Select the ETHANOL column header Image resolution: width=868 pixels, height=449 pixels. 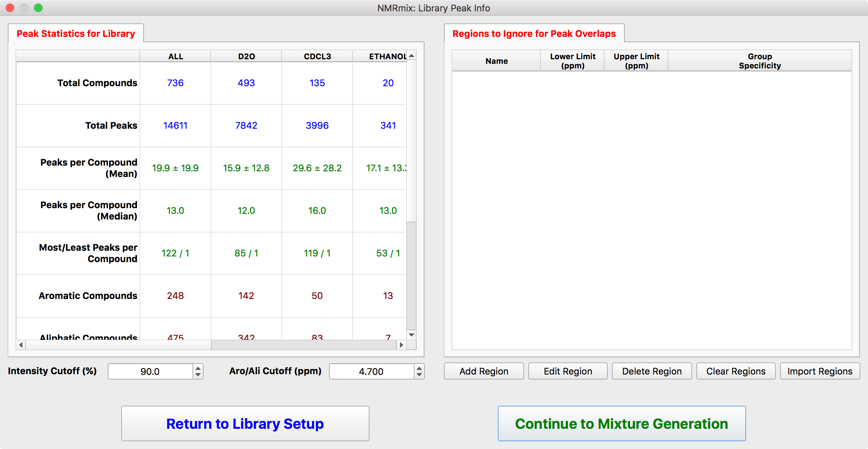click(380, 56)
